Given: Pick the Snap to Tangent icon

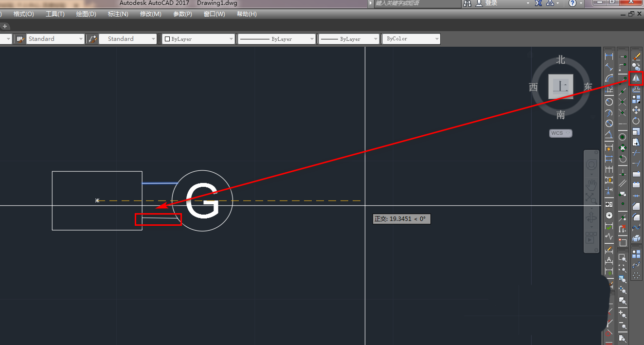Looking at the screenshot, I should coord(622,159).
